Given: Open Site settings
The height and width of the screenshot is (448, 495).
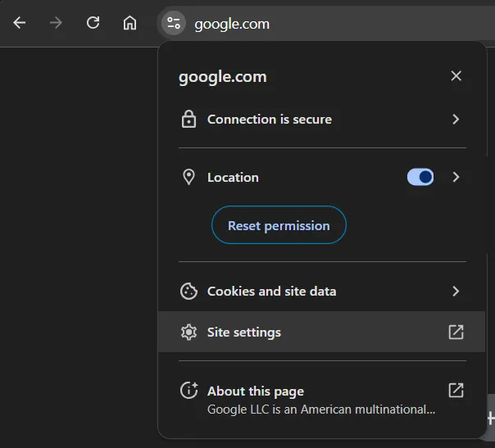Looking at the screenshot, I should coord(322,332).
